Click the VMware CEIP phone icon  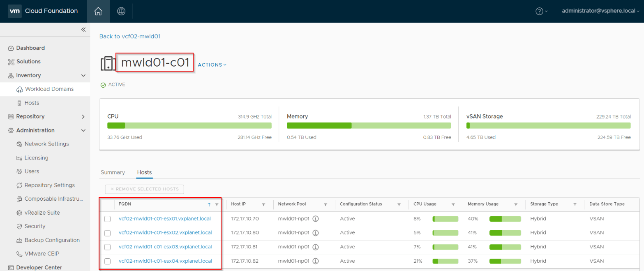point(19,254)
